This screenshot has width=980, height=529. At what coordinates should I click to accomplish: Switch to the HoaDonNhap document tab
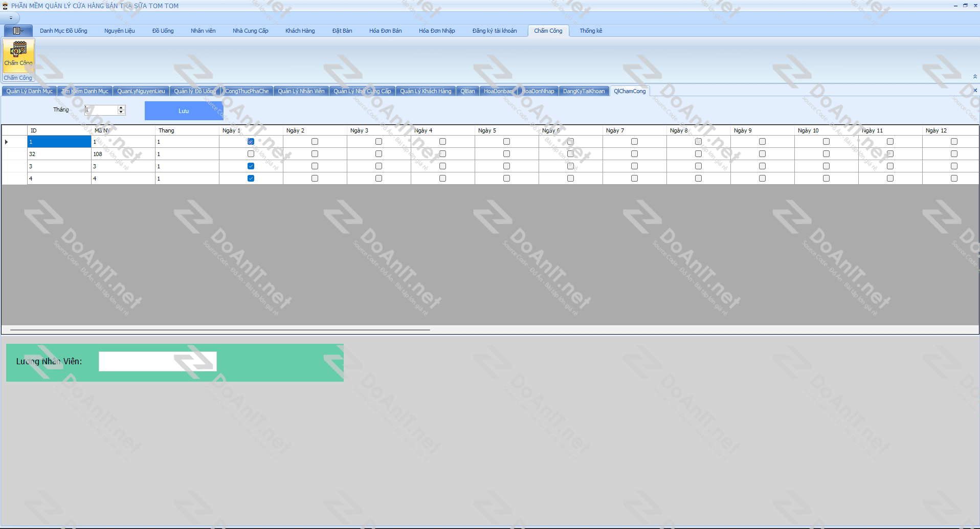tap(538, 91)
